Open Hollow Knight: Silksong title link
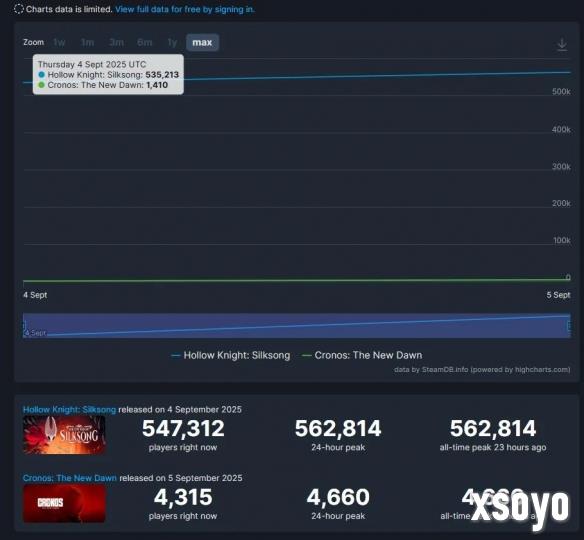 69,409
